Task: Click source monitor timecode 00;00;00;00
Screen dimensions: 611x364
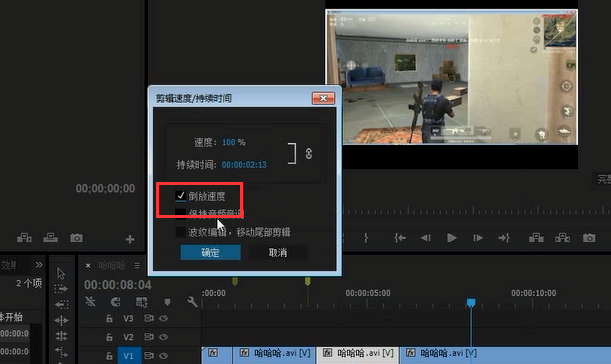Action: click(105, 189)
